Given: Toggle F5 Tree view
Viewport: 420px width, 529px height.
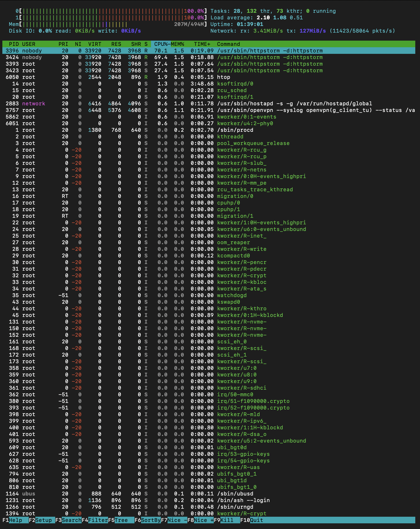Looking at the screenshot, I should (x=121, y=520).
